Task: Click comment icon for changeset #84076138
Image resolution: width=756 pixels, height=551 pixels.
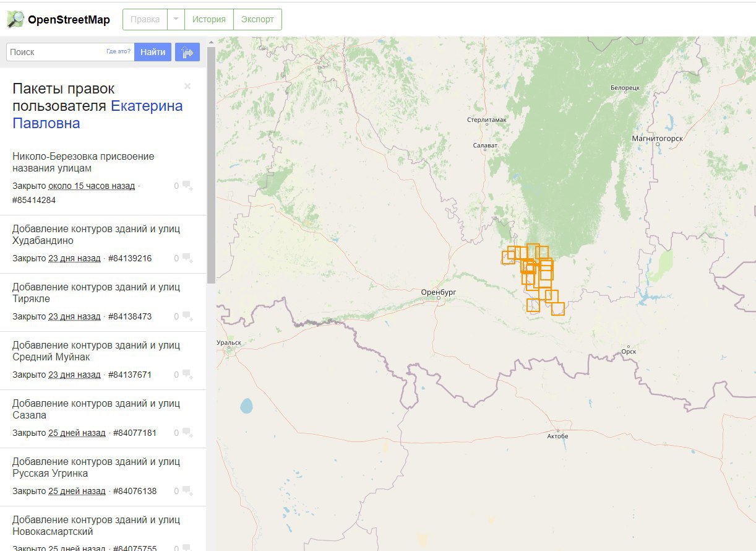Action: click(188, 491)
